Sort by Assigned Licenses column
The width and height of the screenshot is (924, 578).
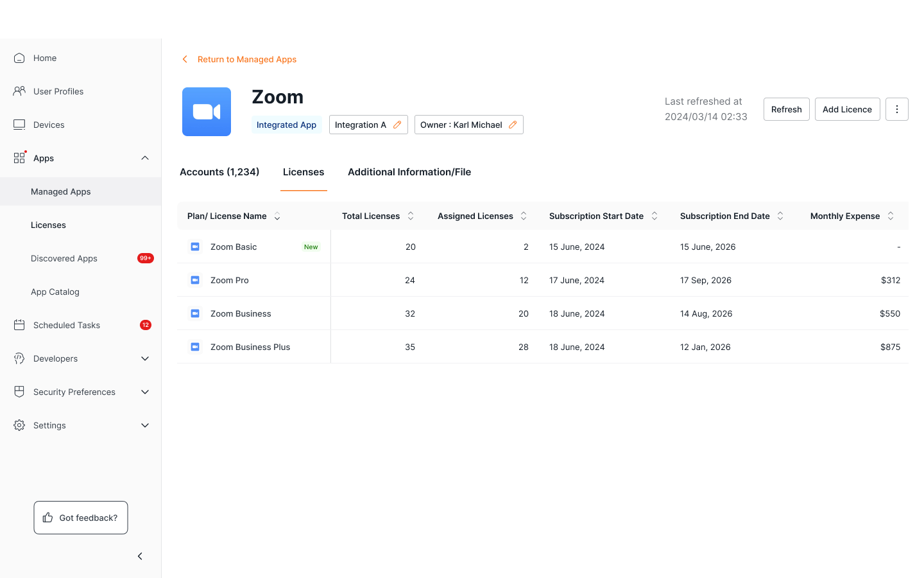[524, 216]
